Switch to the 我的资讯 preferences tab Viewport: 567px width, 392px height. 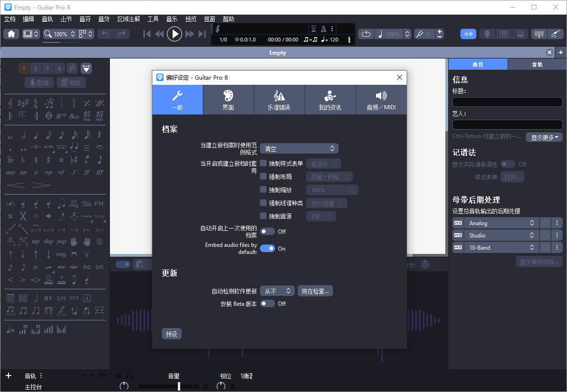330,100
